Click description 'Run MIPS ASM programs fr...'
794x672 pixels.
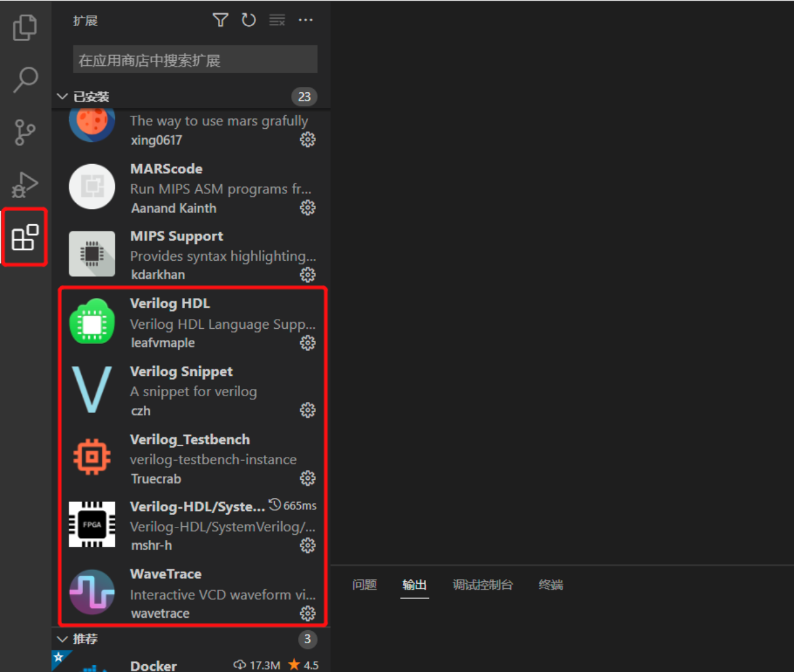[x=220, y=189]
